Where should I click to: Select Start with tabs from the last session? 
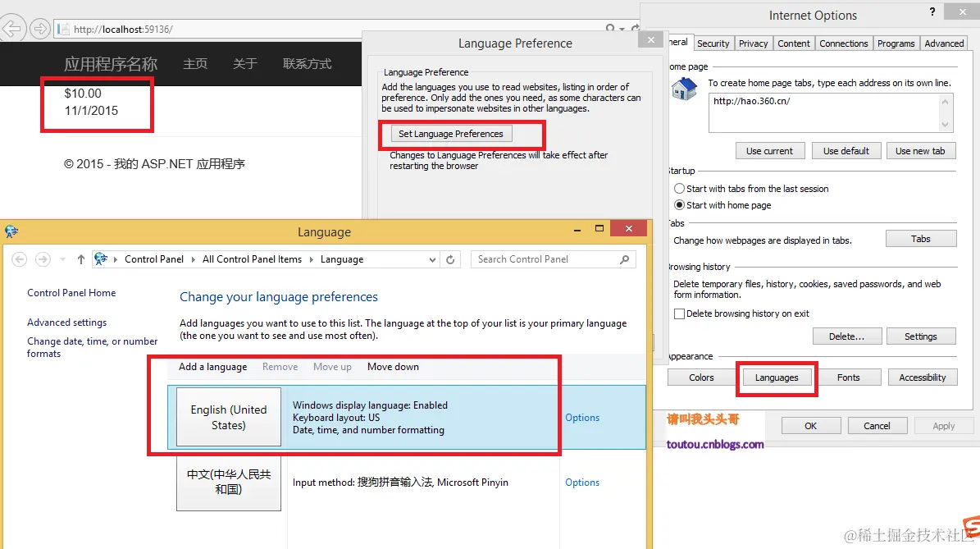[679, 188]
